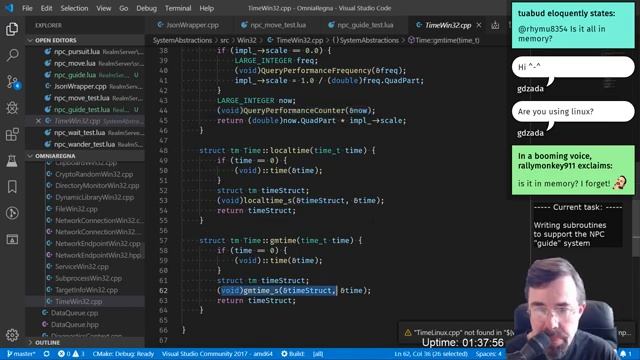Close TimeWin32.cpp in the Open Editors list
Screen dimensions: 640x360
38,121
